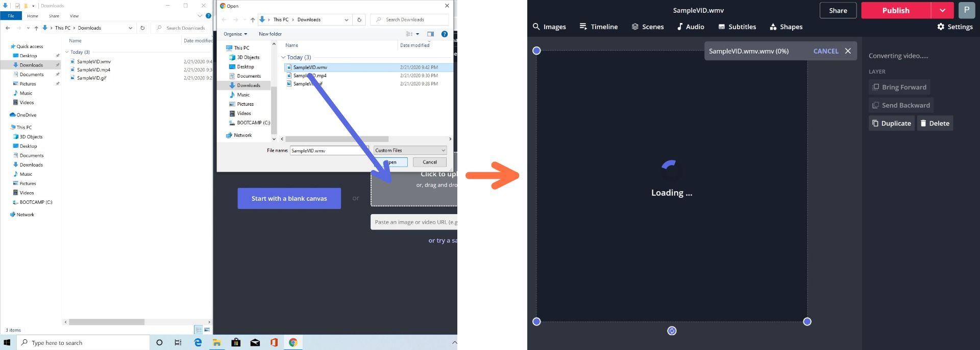Viewport: 980px width, 350px height.
Task: Open the Timeline view
Action: coord(599,27)
